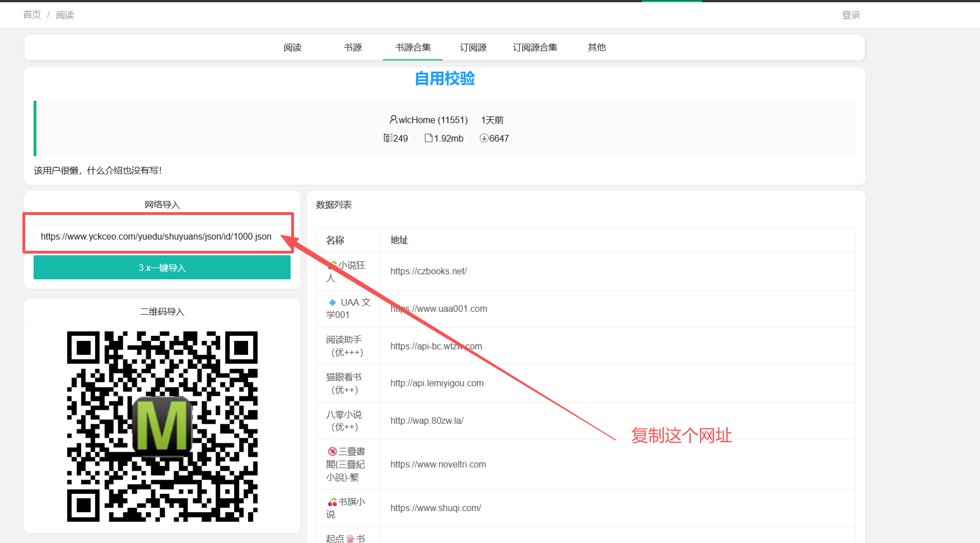
Task: Click the 249 source count
Action: tap(400, 138)
